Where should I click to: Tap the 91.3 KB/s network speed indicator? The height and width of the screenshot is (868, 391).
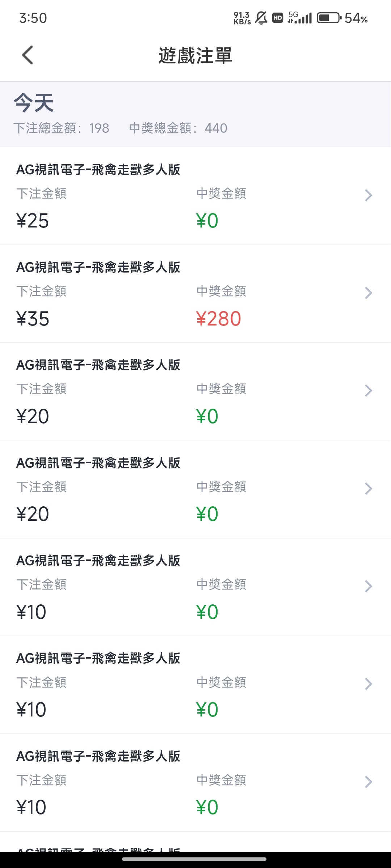(x=242, y=18)
